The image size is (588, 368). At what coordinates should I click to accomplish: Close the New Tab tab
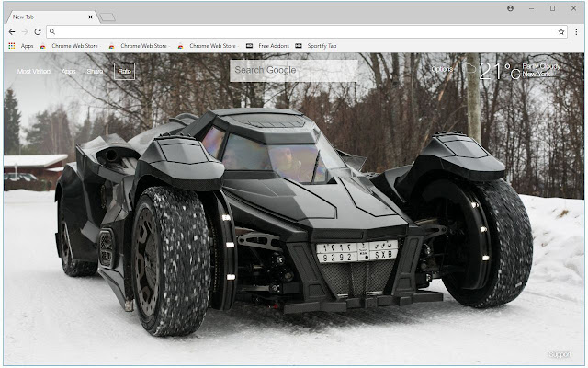(90, 17)
